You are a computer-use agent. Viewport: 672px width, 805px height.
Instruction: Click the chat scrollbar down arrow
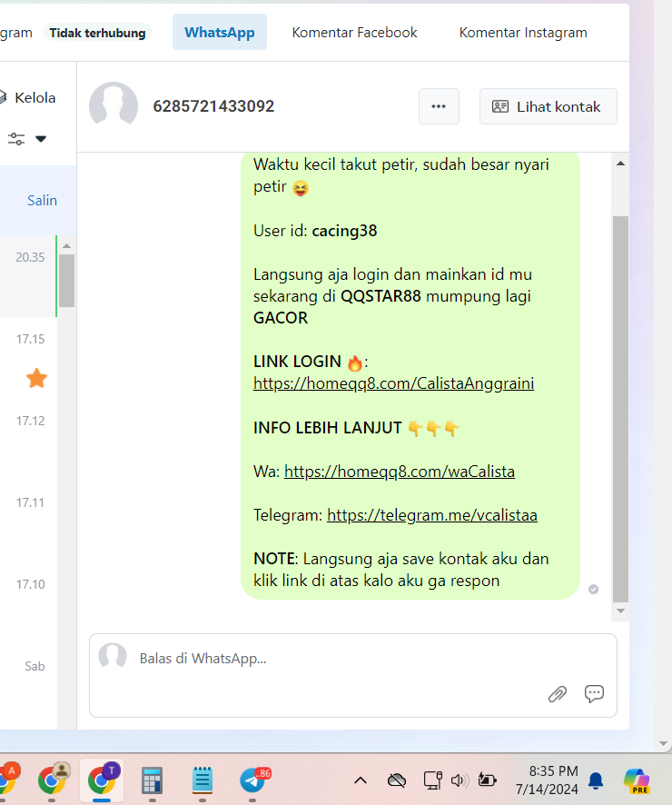click(x=620, y=611)
